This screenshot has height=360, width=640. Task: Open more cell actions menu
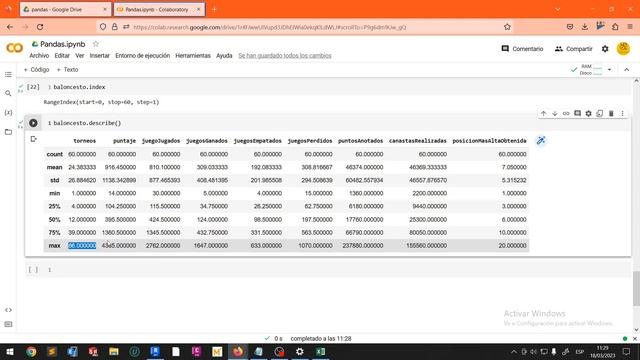click(622, 113)
